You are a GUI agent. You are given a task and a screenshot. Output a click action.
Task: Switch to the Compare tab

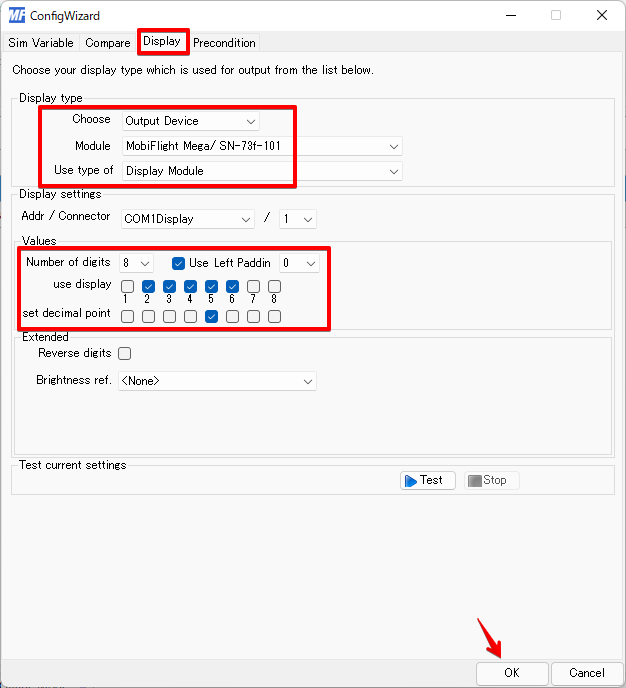(x=107, y=43)
